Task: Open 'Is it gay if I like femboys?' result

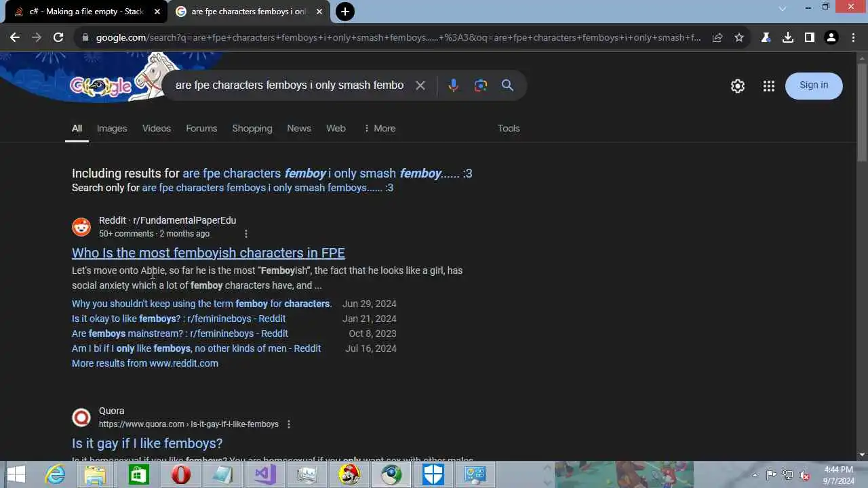Action: tap(147, 443)
